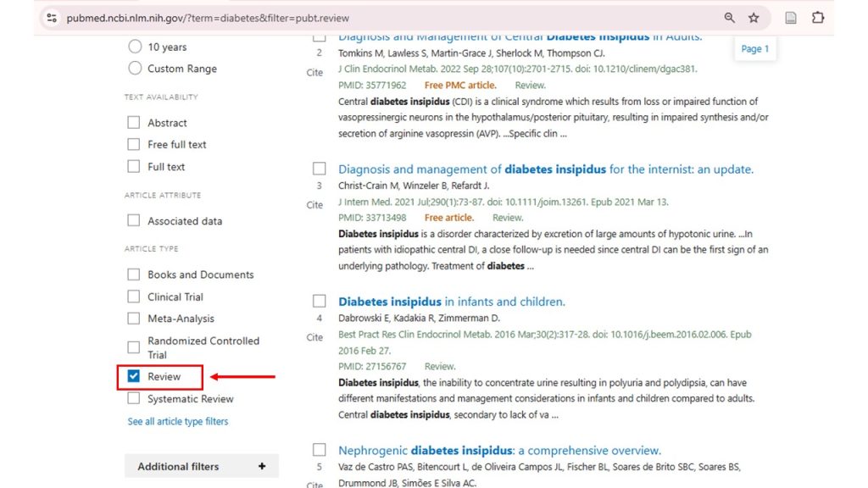
Task: Enable the Free full text filter
Action: pos(133,144)
